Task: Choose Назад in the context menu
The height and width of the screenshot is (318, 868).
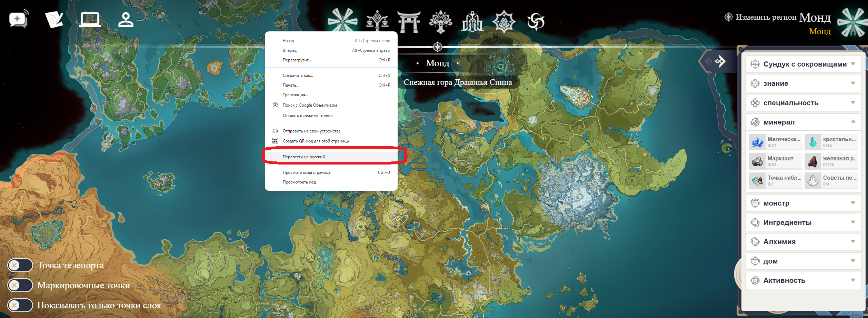Action: [x=331, y=41]
